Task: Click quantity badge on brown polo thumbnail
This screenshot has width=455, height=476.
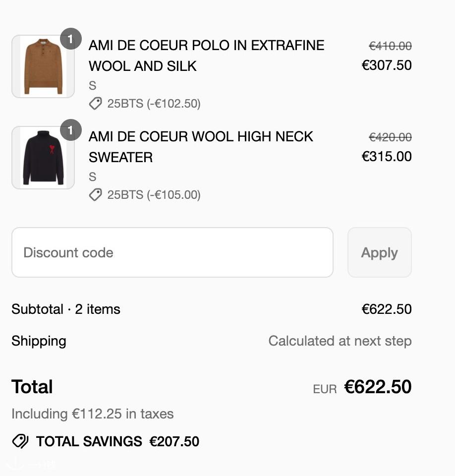Action: pyautogui.click(x=71, y=39)
